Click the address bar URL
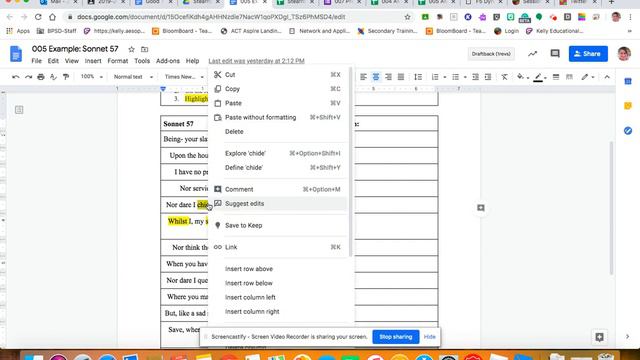640x360 pixels. pos(211,17)
